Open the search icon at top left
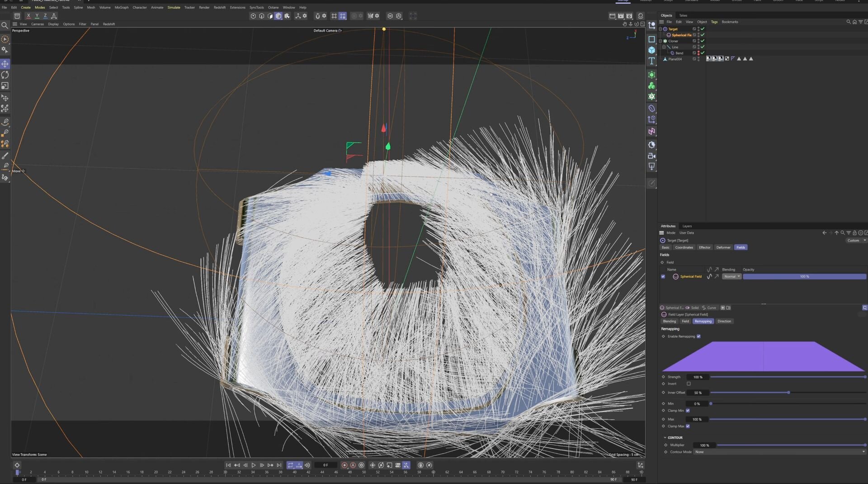The image size is (868, 484). coord(5,25)
